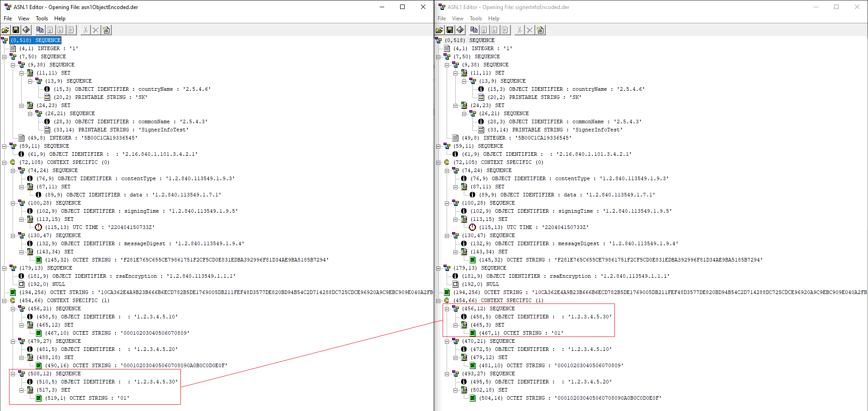Click the first Paste toolbar icon

(50, 30)
